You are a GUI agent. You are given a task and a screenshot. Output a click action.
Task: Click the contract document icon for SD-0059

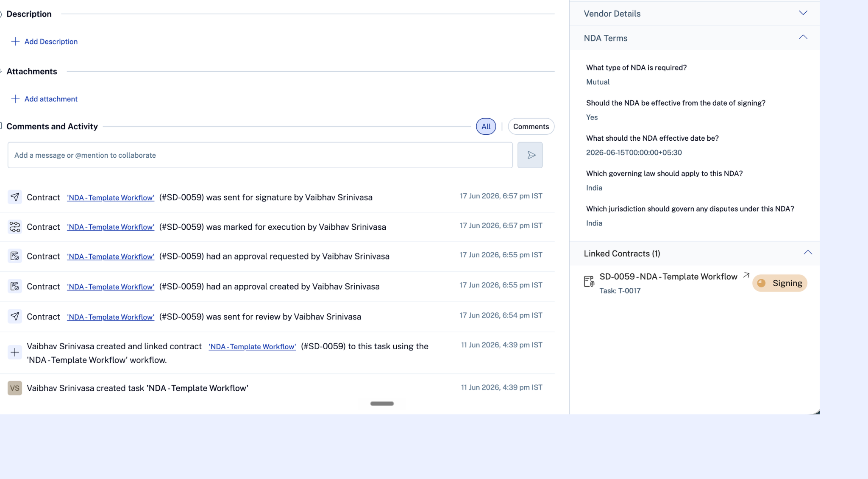click(589, 281)
